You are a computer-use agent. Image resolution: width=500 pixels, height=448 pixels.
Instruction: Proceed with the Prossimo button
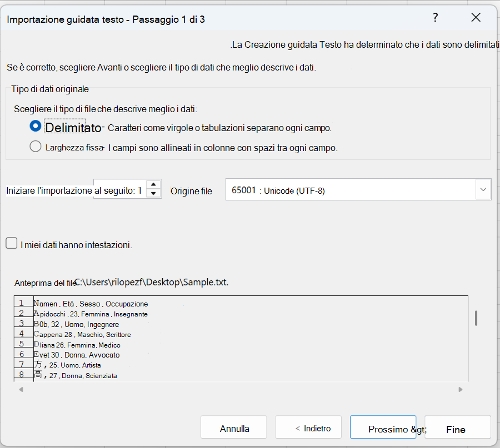tap(383, 427)
